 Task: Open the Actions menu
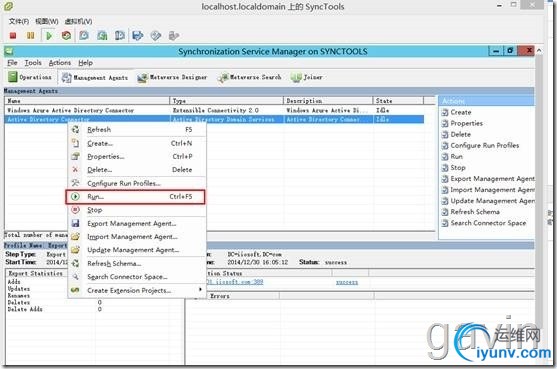click(60, 63)
